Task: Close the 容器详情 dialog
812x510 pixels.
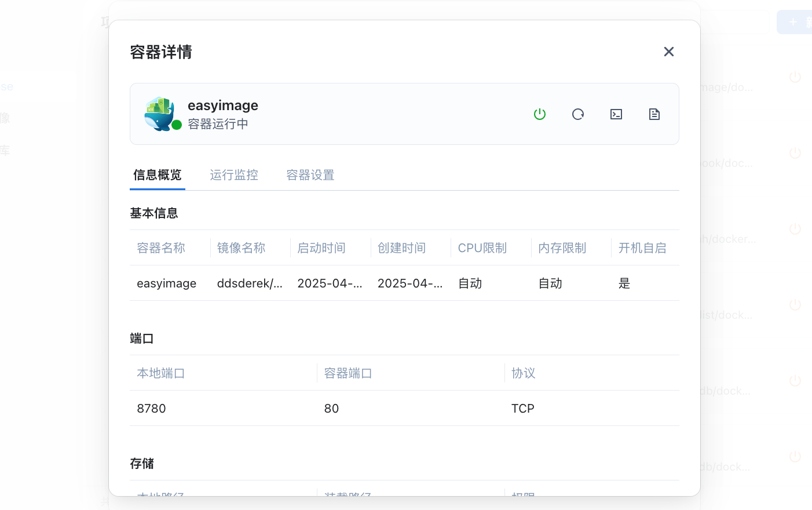Action: (x=668, y=52)
